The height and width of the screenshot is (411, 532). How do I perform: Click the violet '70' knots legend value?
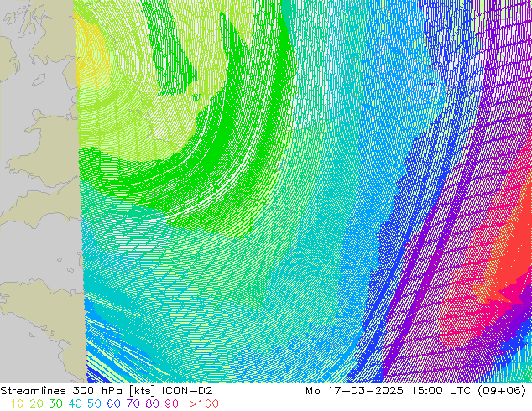tap(133, 403)
